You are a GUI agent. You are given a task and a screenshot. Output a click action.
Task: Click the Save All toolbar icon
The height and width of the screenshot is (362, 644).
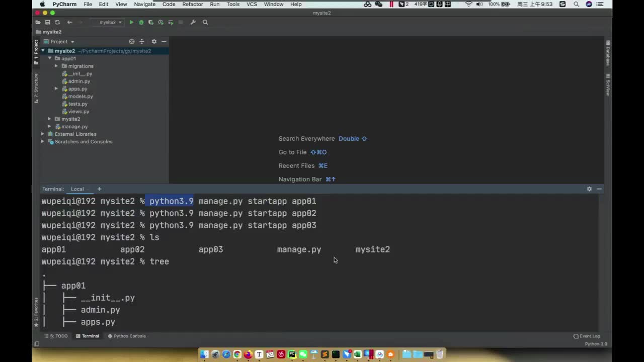tap(47, 22)
